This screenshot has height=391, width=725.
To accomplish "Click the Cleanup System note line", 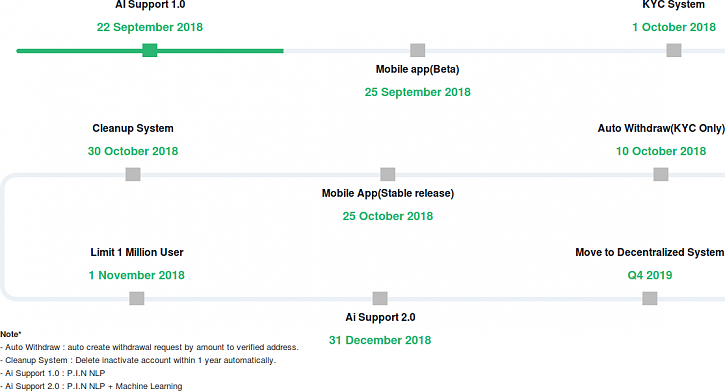I will pyautogui.click(x=138, y=360).
